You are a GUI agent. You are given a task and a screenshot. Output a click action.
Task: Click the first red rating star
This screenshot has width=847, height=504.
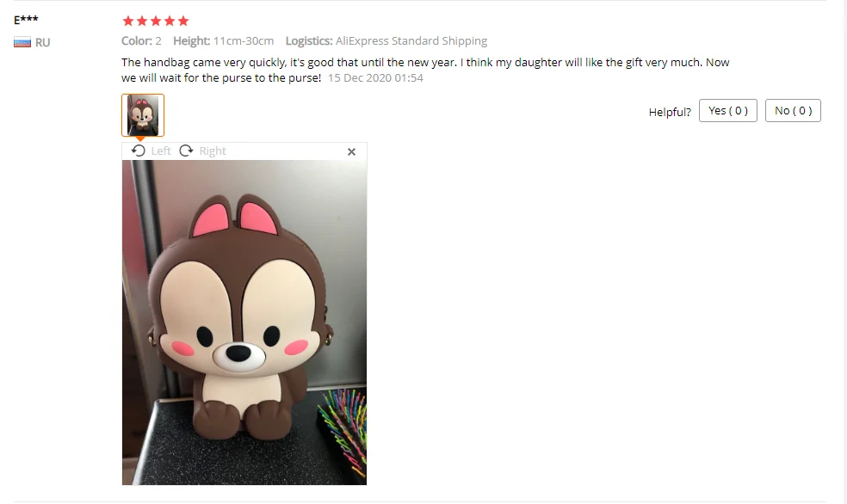[128, 21]
